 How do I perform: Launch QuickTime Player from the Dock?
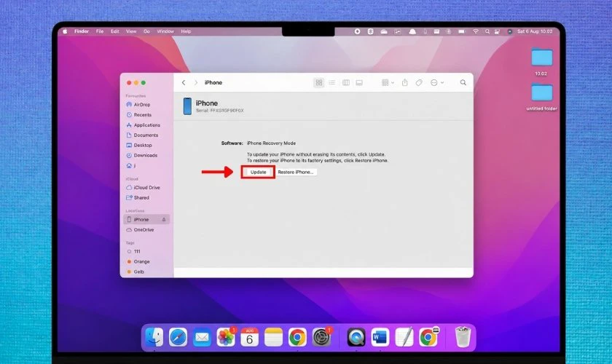point(356,337)
